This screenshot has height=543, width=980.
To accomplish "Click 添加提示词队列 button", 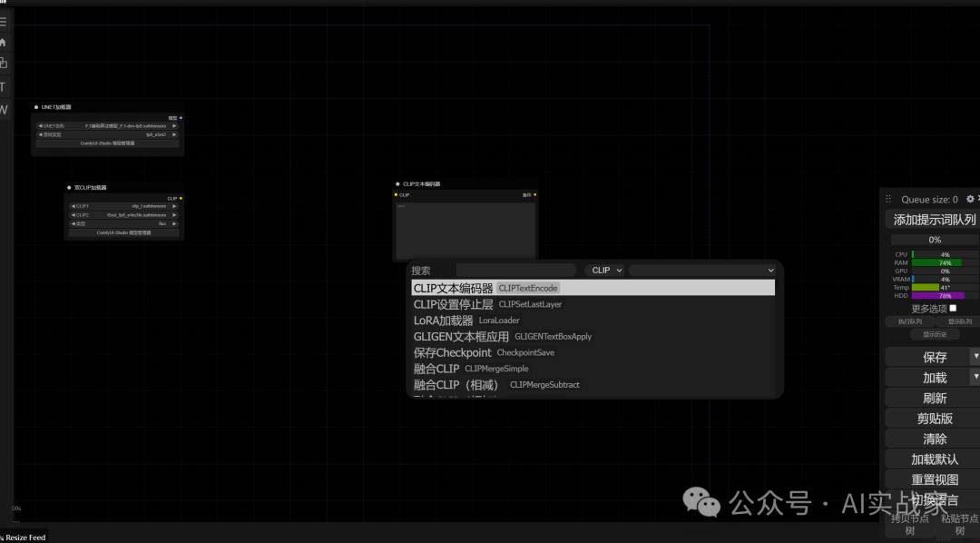I will point(933,220).
